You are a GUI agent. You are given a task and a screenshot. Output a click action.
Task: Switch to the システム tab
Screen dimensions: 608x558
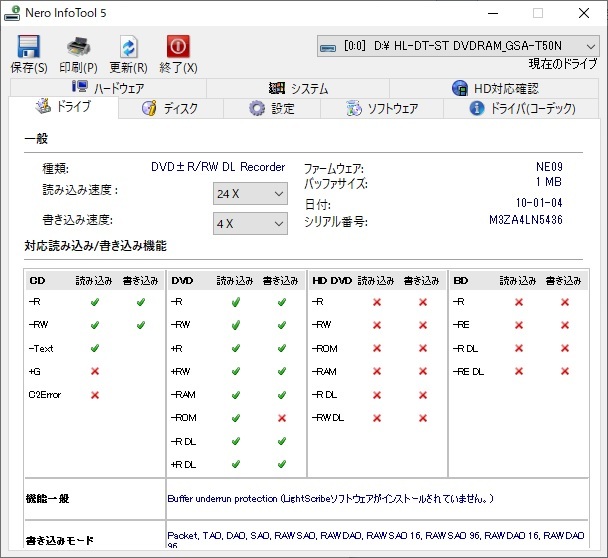click(298, 88)
